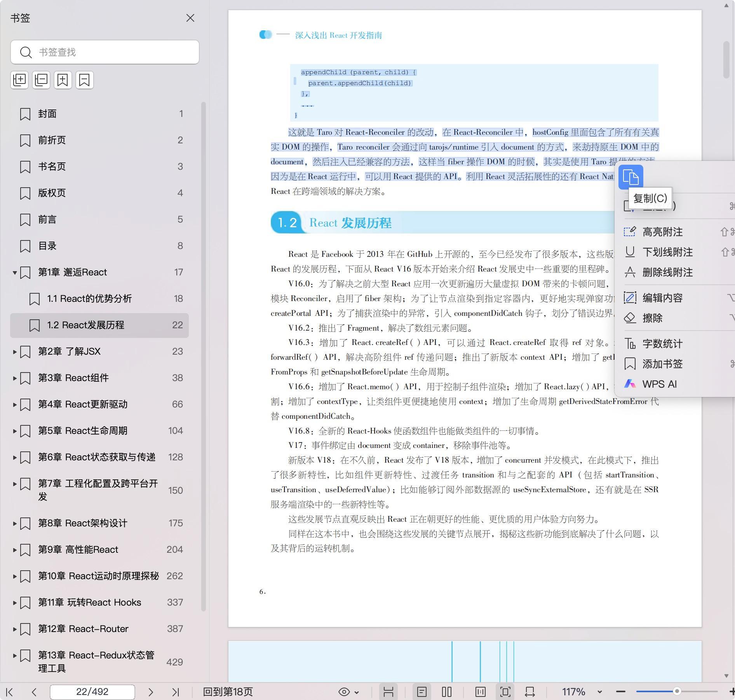
Task: Open the 117% zoom level dropdown
Action: point(599,692)
